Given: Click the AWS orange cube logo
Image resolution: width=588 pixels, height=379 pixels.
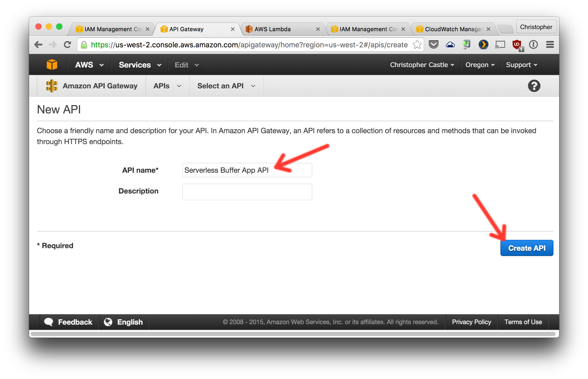Looking at the screenshot, I should coord(52,65).
